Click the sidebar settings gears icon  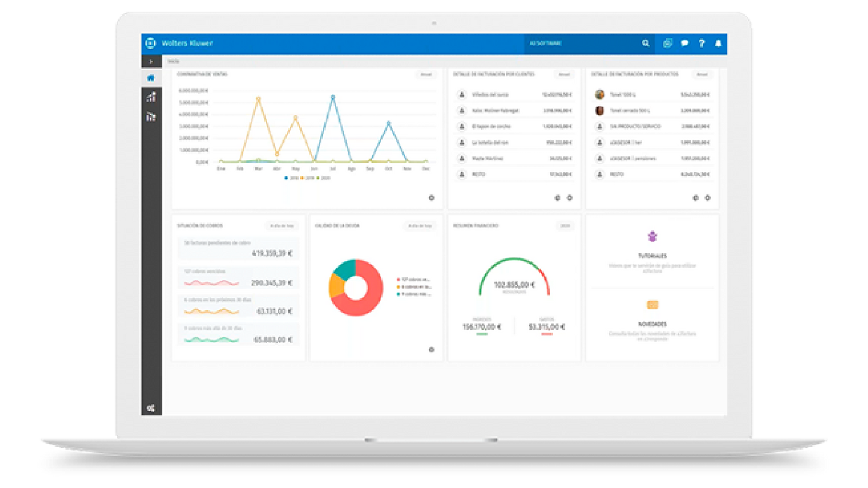click(151, 408)
